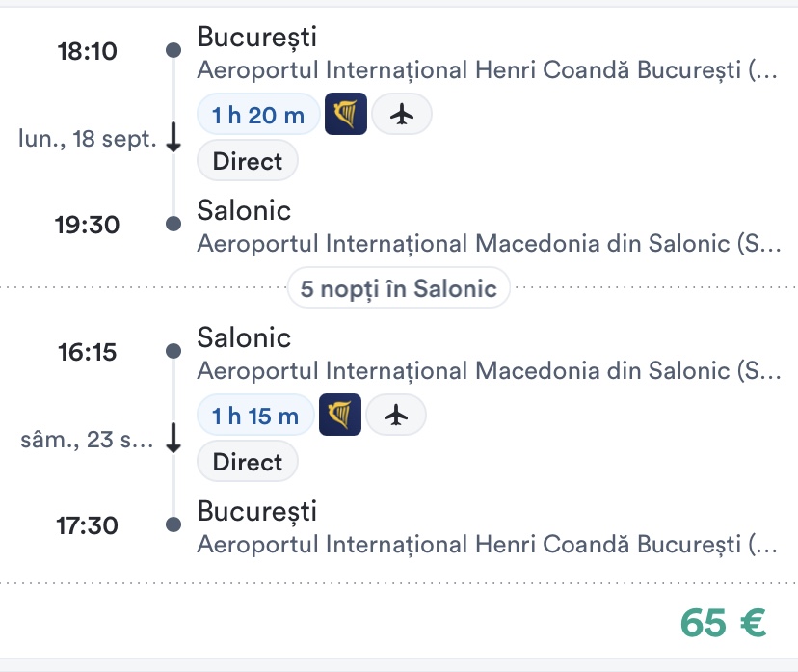
Task: Click the Direct tag on outbound flight
Action: click(x=248, y=161)
